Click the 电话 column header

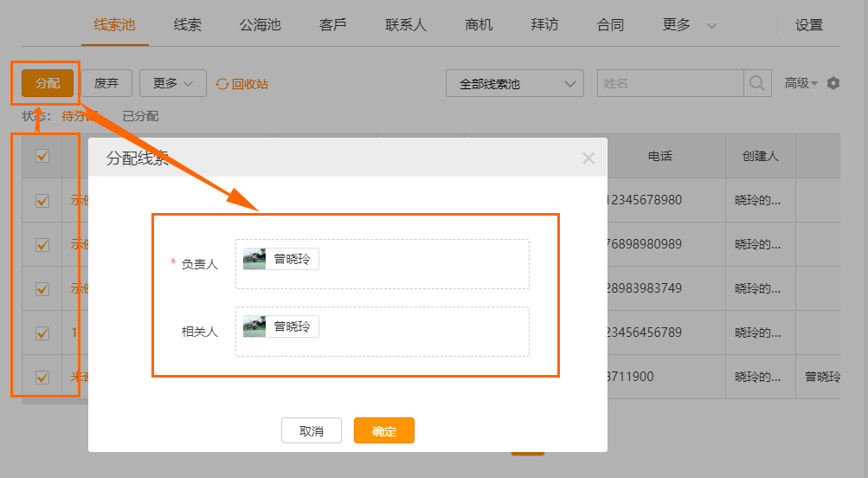659,156
